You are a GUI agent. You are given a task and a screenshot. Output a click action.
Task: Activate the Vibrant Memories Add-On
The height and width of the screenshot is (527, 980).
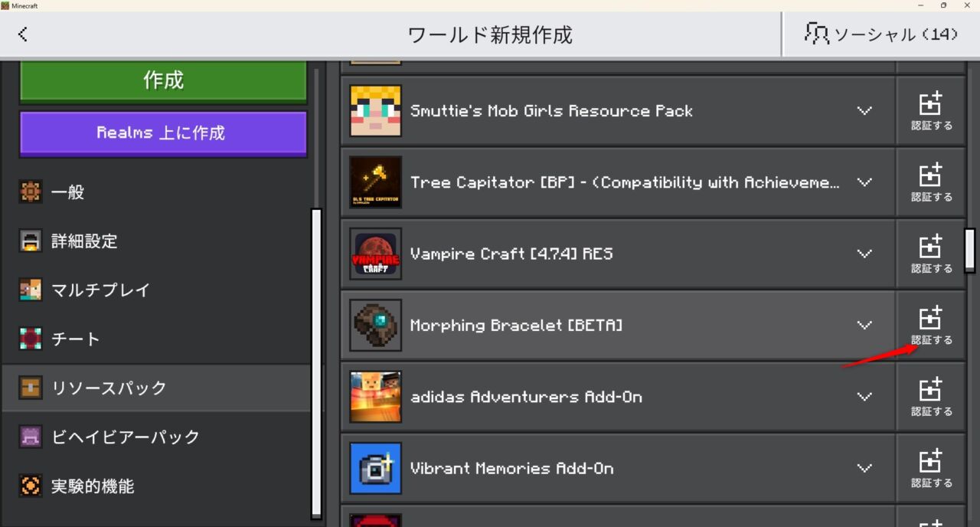[931, 468]
